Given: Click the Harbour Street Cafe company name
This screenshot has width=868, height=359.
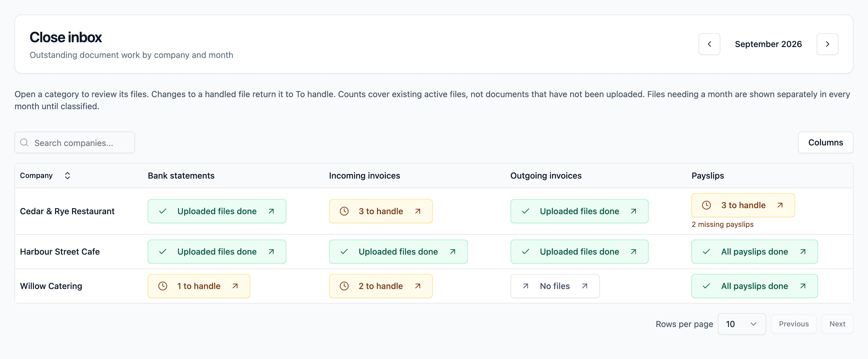Looking at the screenshot, I should [60, 252].
